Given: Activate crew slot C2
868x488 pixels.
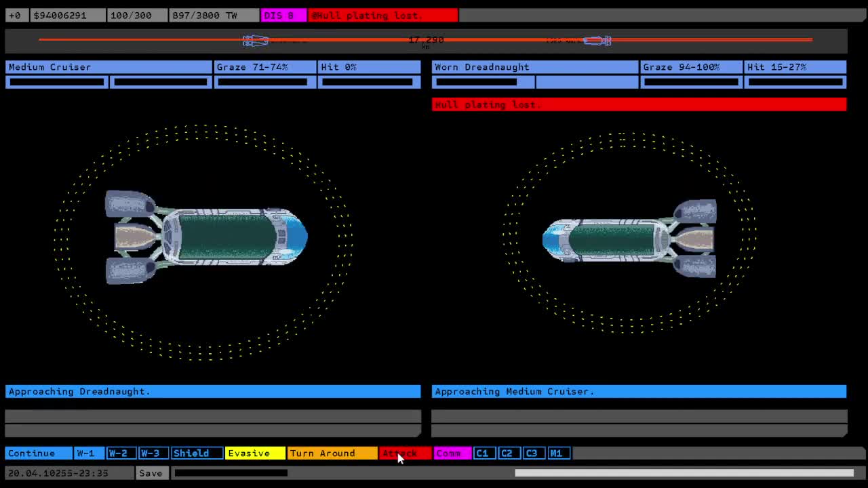Looking at the screenshot, I should pyautogui.click(x=507, y=453).
